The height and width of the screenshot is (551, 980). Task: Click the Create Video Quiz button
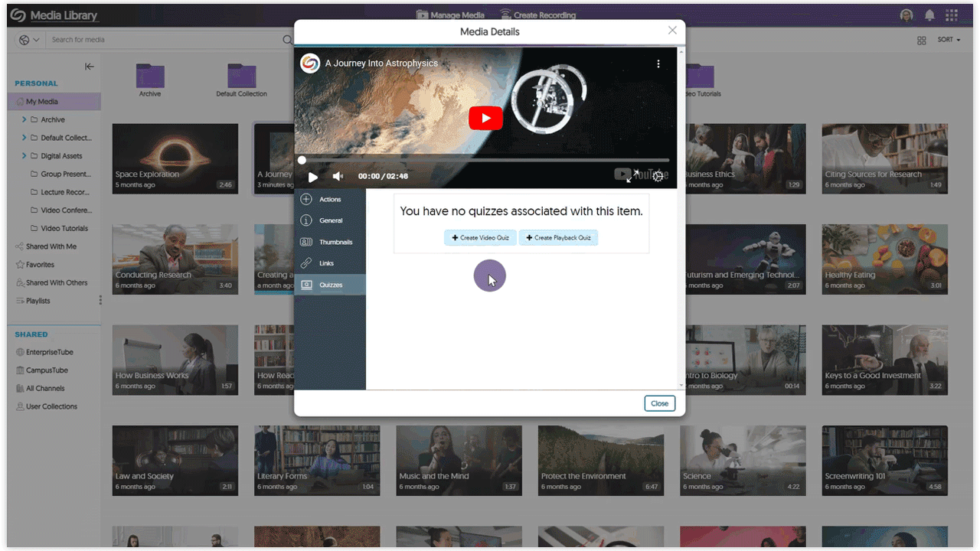click(480, 237)
